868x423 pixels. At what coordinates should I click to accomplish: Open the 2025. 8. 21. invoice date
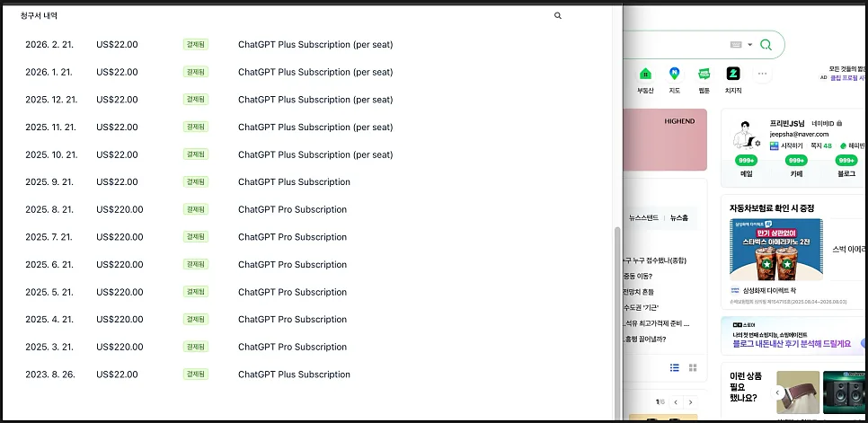point(49,209)
